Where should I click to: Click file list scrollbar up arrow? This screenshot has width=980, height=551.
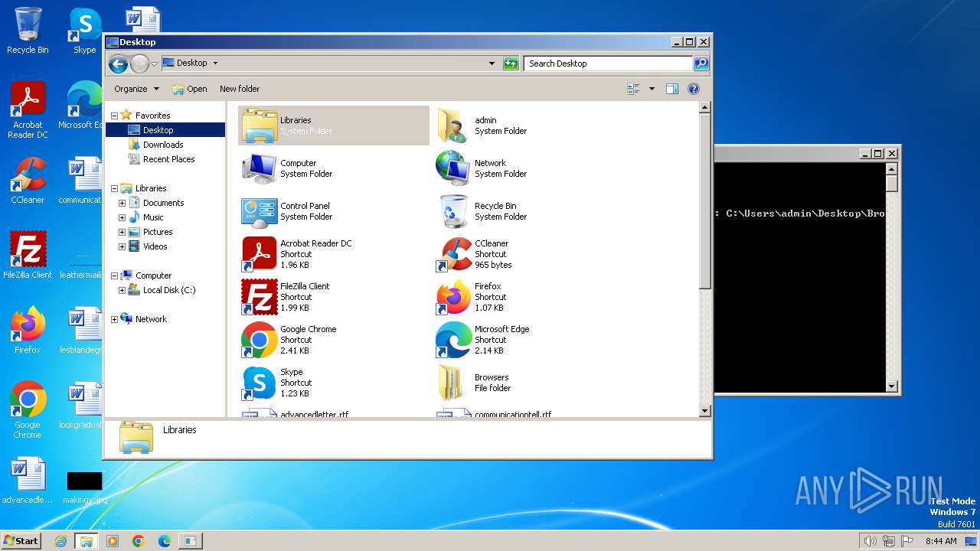tap(705, 108)
